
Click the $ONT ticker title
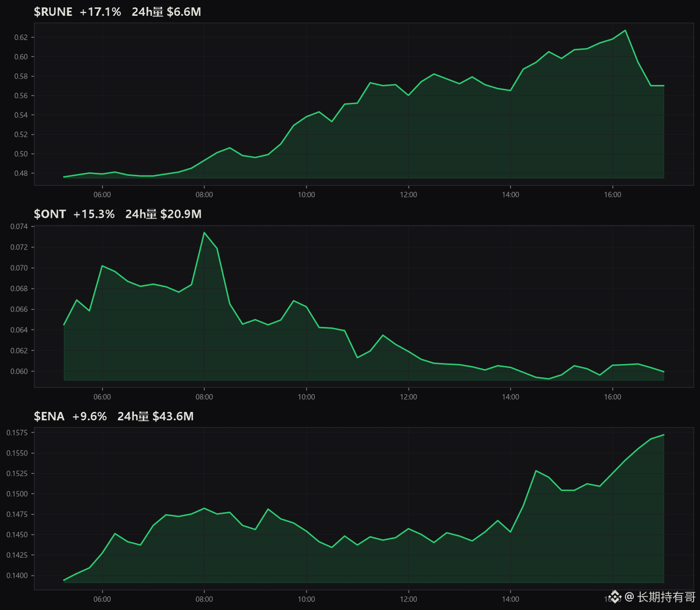point(50,214)
